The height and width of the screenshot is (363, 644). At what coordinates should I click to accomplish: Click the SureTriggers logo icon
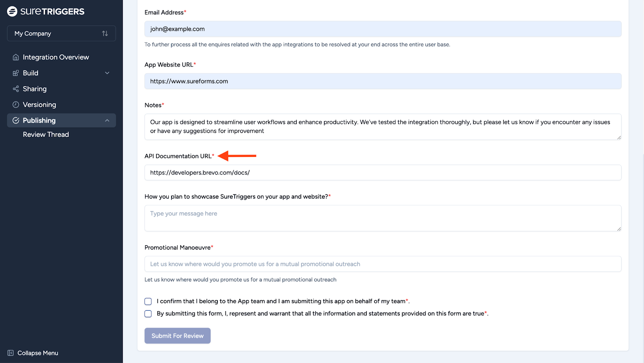(x=12, y=11)
